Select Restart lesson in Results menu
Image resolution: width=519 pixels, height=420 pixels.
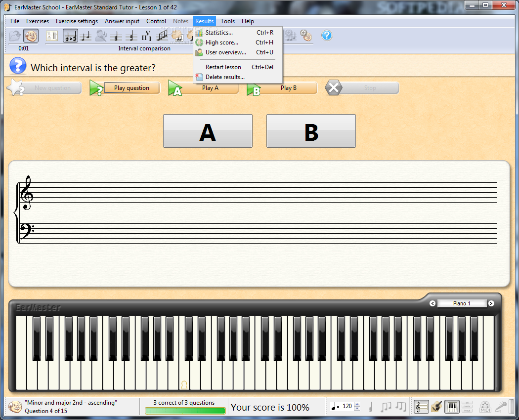(x=238, y=67)
